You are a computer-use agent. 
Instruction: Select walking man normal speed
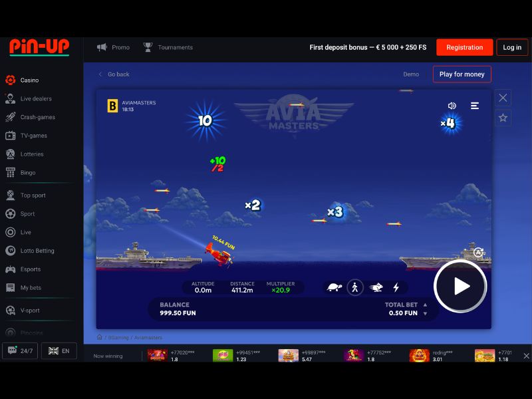click(355, 287)
